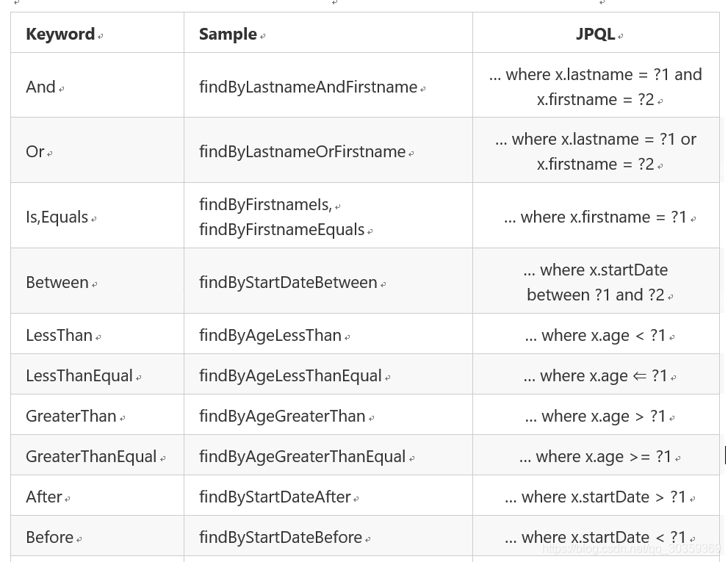Click the blog.csdn.net watermark link
Screen dimensions: 728x562
coord(630,549)
